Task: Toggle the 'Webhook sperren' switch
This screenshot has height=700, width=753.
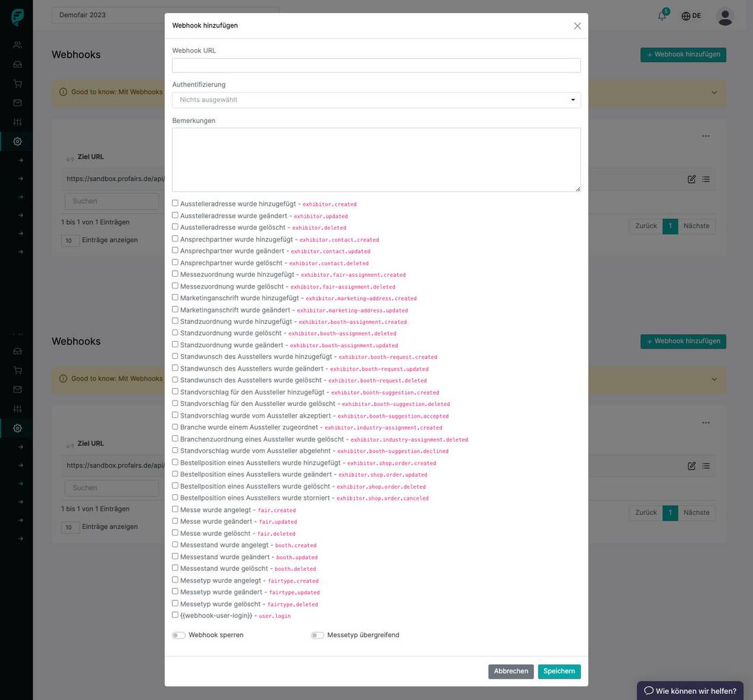Action: (x=179, y=635)
